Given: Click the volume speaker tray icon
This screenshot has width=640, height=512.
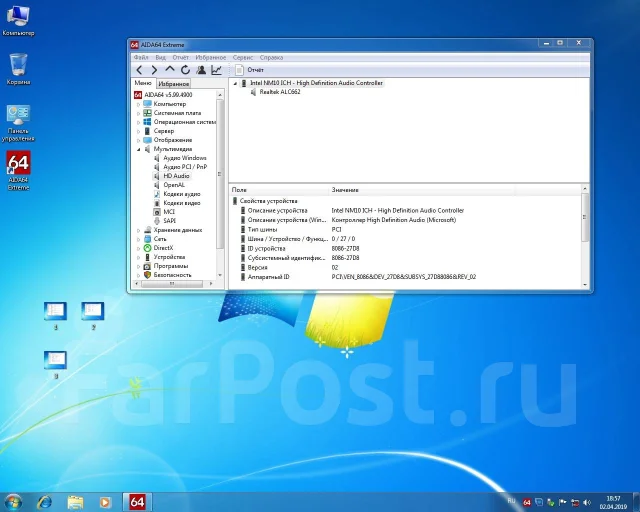Looking at the screenshot, I should [587, 502].
